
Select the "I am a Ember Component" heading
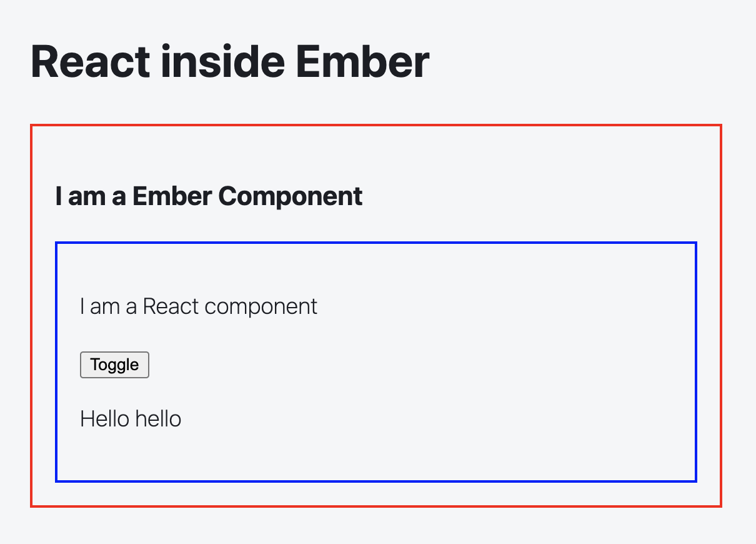209,196
